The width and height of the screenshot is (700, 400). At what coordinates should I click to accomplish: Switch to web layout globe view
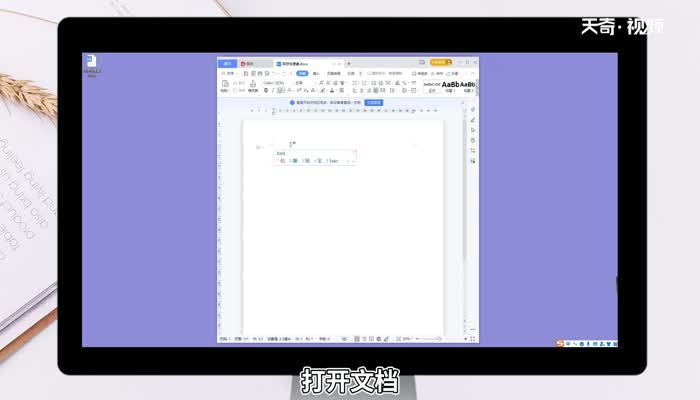click(x=379, y=339)
